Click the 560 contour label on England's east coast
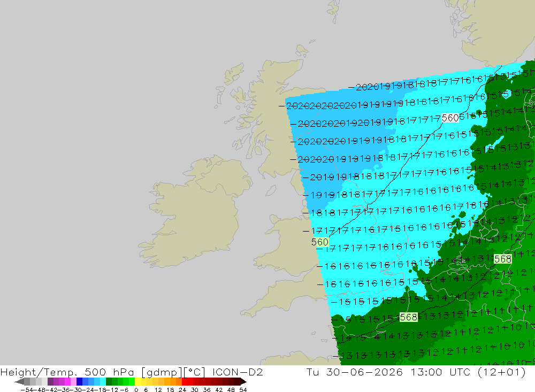This screenshot has height=392, width=535. [x=320, y=242]
